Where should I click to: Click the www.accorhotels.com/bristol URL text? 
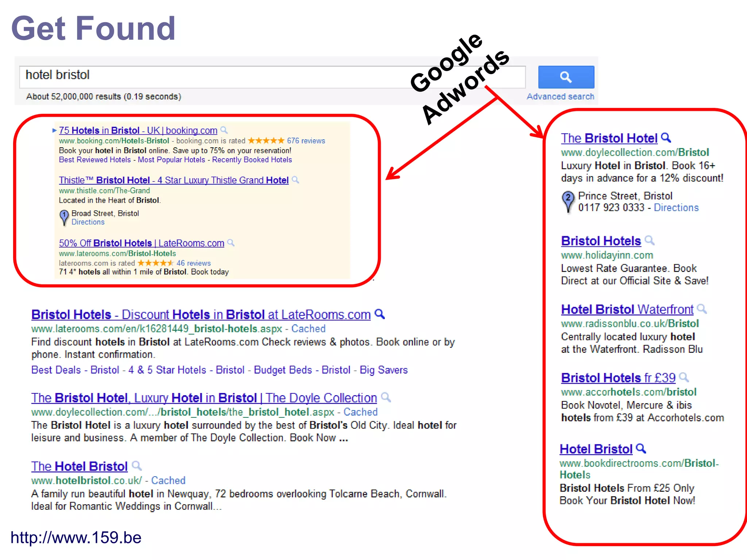(629, 392)
